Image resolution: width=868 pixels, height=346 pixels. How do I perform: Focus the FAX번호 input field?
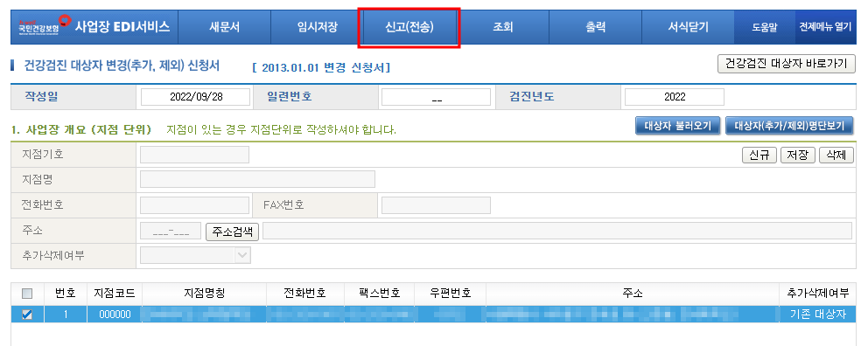(437, 205)
